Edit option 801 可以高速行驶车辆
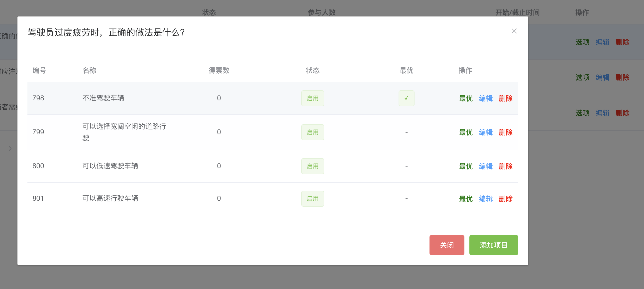Screen dimensions: 644x289 486,199
